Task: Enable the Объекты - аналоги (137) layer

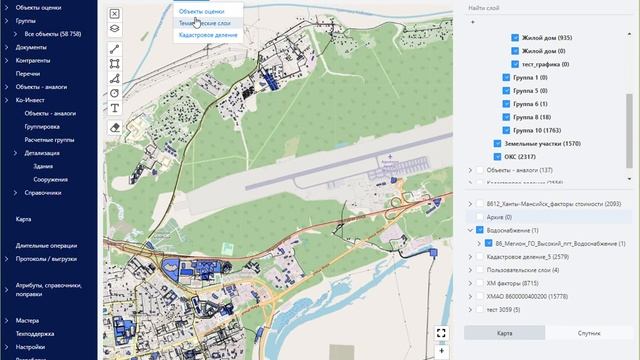Action: pos(480,170)
